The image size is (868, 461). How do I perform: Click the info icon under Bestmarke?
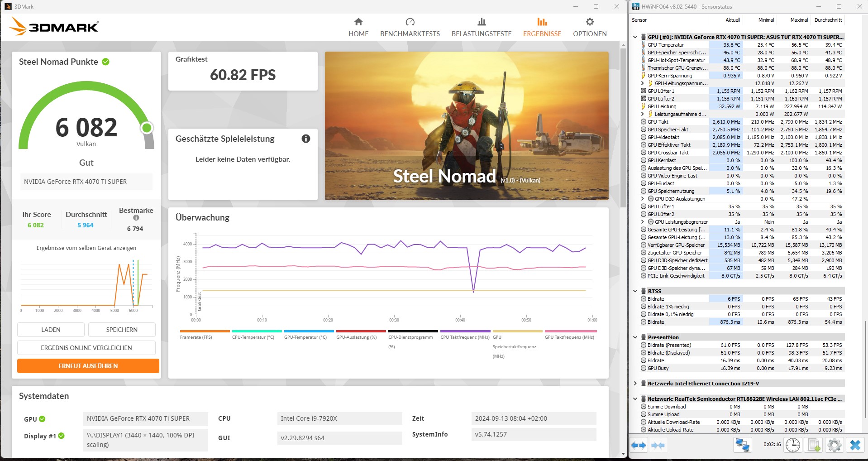[136, 218]
